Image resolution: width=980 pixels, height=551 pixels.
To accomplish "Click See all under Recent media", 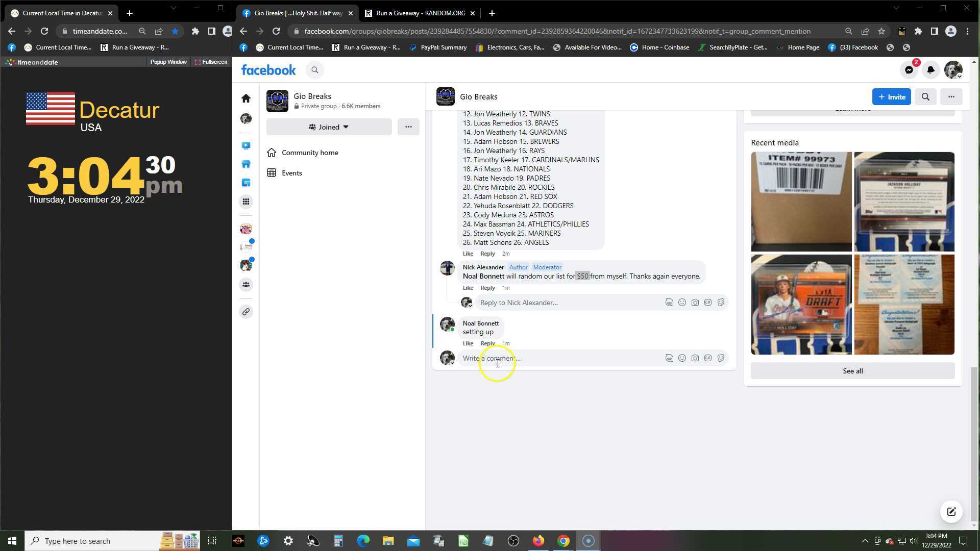I will (x=852, y=371).
